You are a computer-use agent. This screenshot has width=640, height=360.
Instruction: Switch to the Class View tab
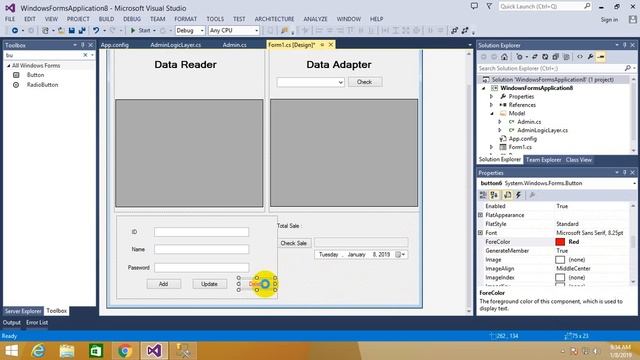(579, 160)
